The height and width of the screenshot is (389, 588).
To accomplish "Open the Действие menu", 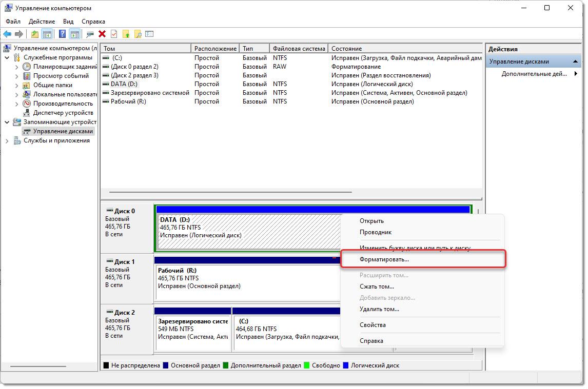I will point(42,22).
